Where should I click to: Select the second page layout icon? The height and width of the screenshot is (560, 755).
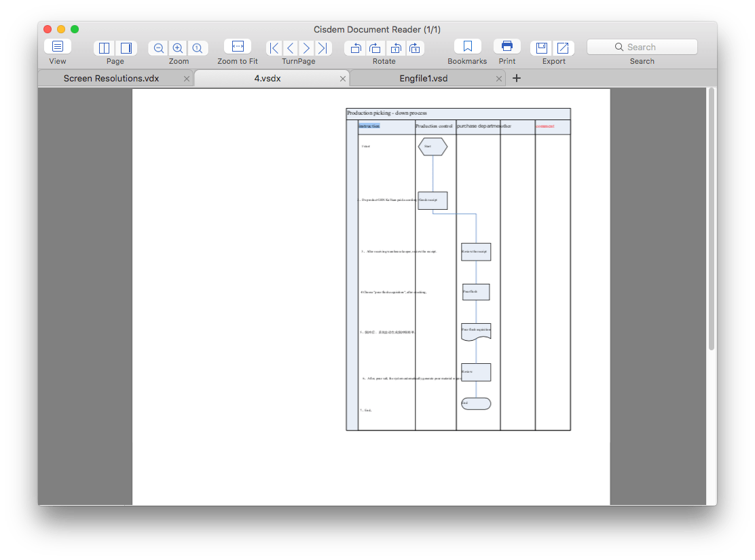(x=126, y=48)
